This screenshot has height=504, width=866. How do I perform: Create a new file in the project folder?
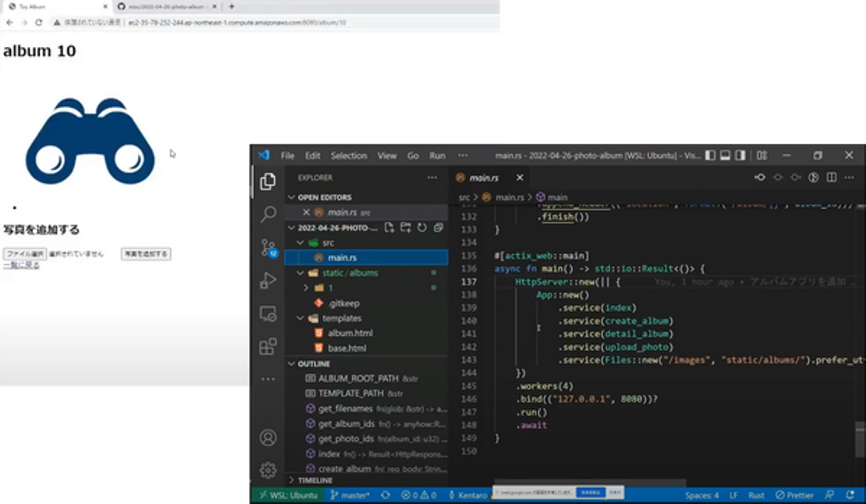(x=390, y=228)
